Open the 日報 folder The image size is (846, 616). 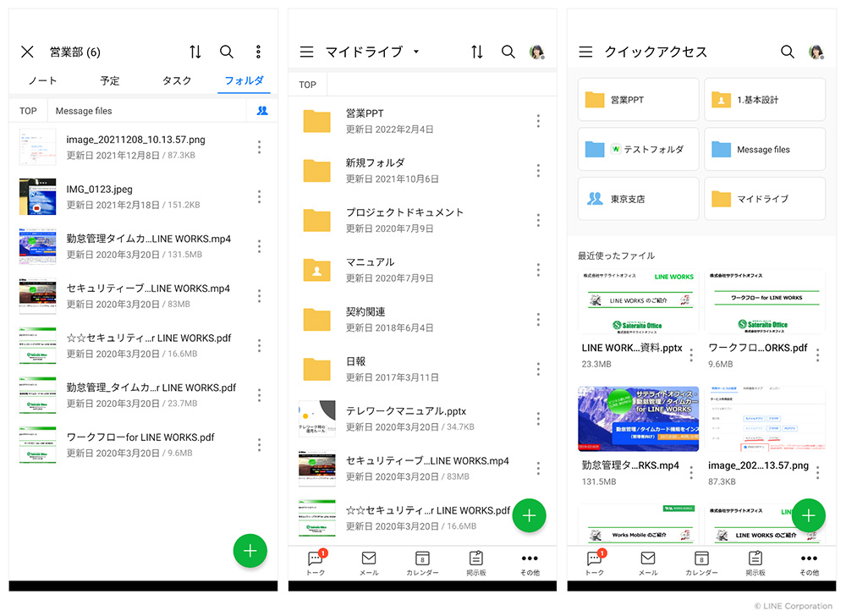pos(422,370)
